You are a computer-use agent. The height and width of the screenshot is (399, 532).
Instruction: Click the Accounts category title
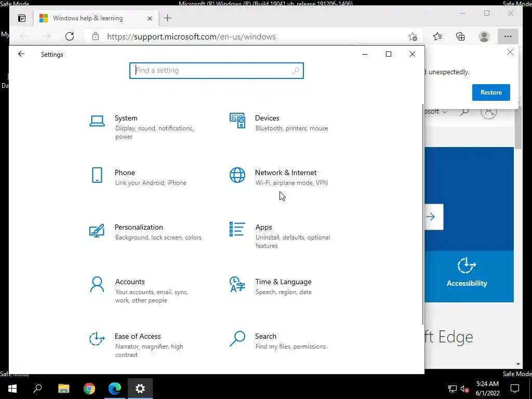[x=130, y=282]
